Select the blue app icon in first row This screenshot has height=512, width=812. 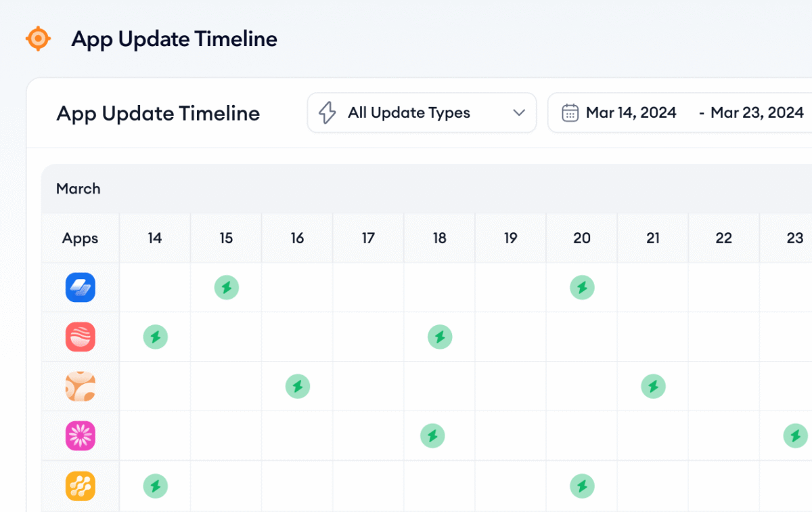point(81,288)
